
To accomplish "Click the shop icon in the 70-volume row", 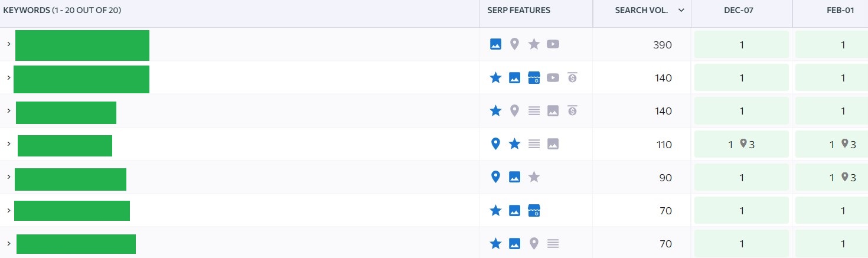I will pos(534,210).
